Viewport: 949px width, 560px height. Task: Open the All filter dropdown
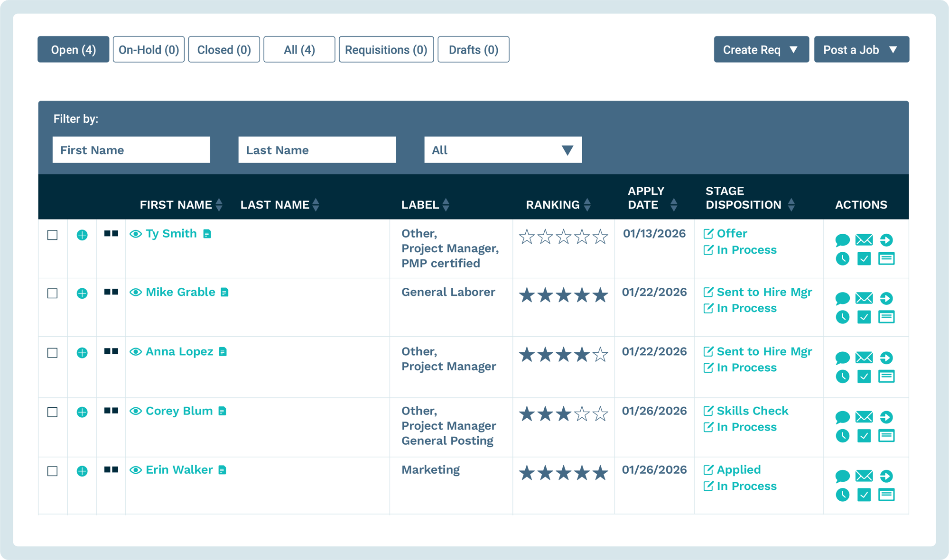click(503, 150)
